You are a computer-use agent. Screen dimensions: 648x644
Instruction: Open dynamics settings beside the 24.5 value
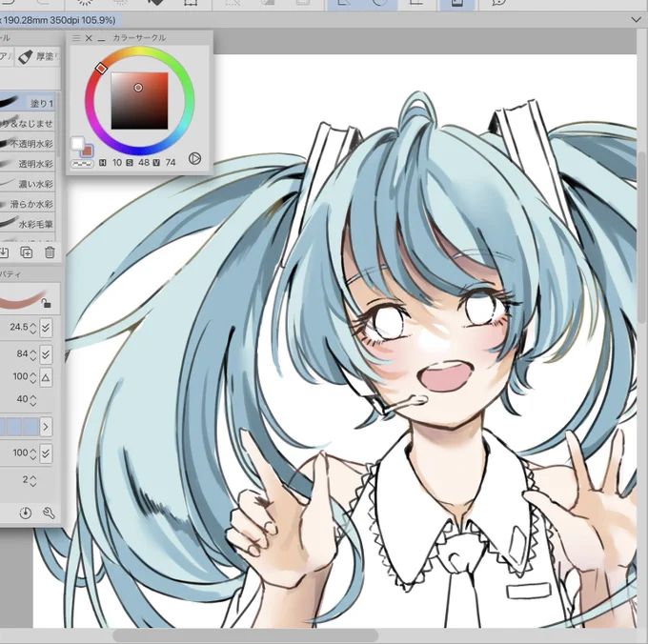(46, 328)
